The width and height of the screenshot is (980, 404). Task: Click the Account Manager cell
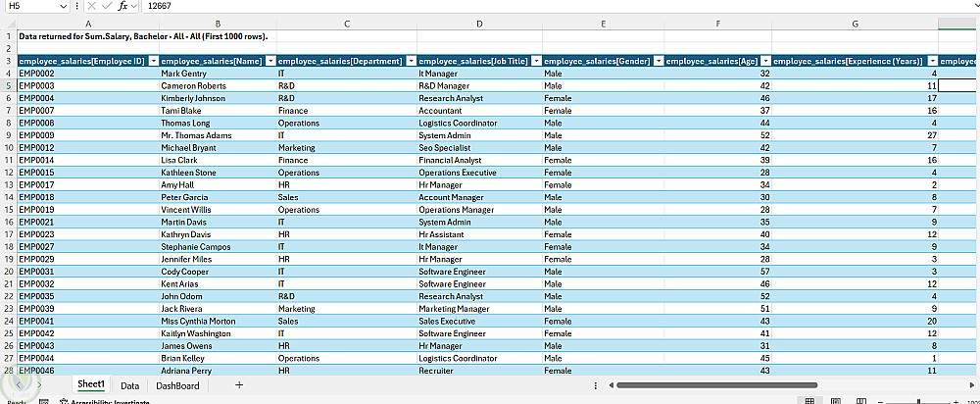[x=479, y=198]
